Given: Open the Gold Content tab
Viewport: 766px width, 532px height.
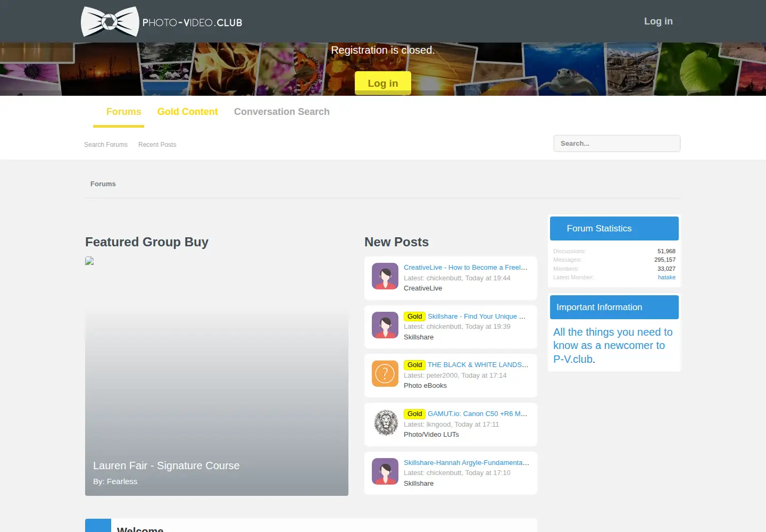Looking at the screenshot, I should [x=188, y=112].
